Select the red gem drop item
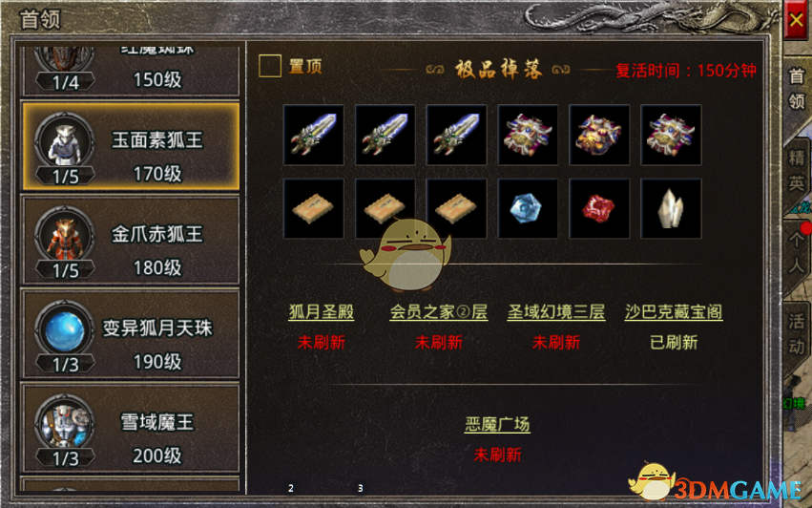This screenshot has height=508, width=812. [x=599, y=208]
